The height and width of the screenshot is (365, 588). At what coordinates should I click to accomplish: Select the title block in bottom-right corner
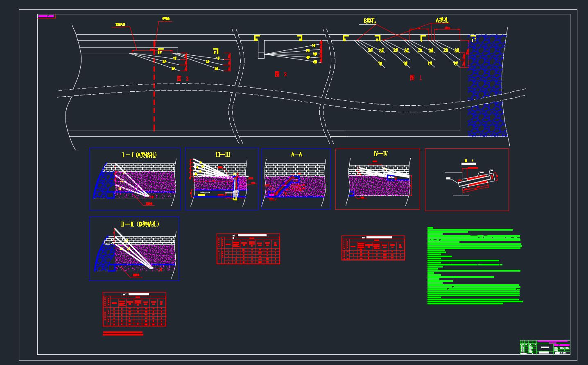pyautogui.click(x=545, y=347)
